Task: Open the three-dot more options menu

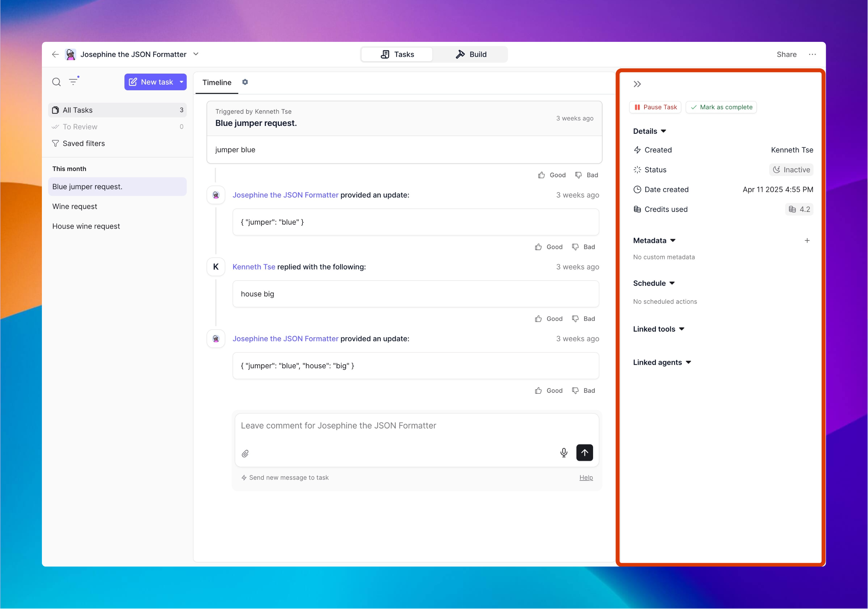Action: click(812, 54)
